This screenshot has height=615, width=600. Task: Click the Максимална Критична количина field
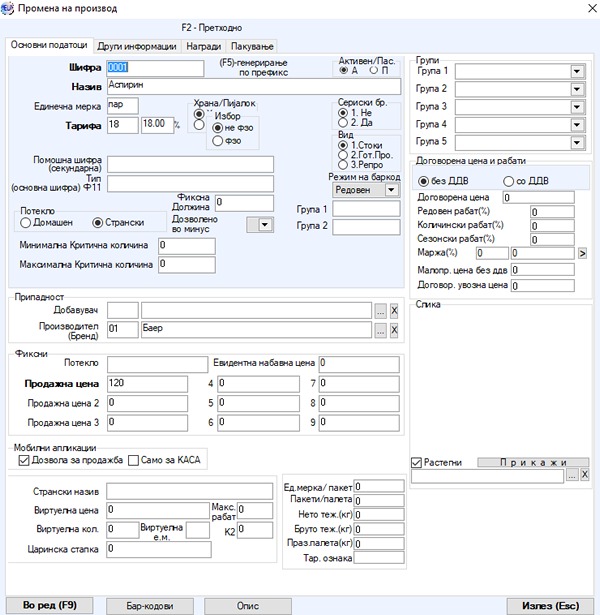(187, 265)
